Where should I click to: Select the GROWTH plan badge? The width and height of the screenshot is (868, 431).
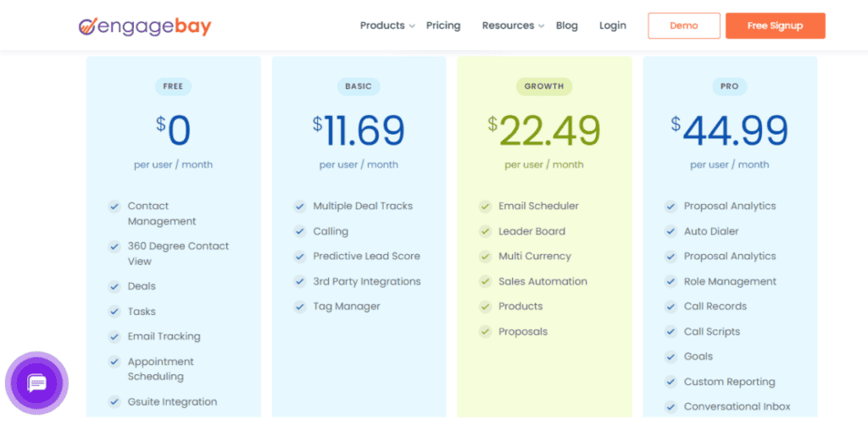coord(544,86)
